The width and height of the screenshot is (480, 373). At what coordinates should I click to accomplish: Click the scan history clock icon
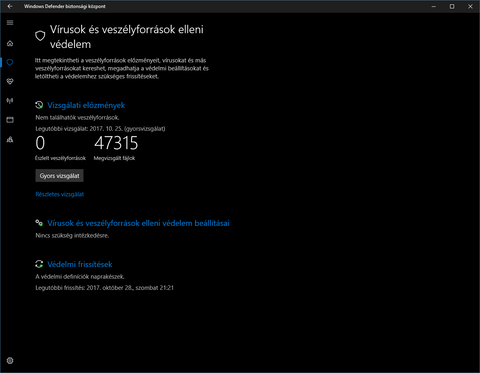click(39, 105)
